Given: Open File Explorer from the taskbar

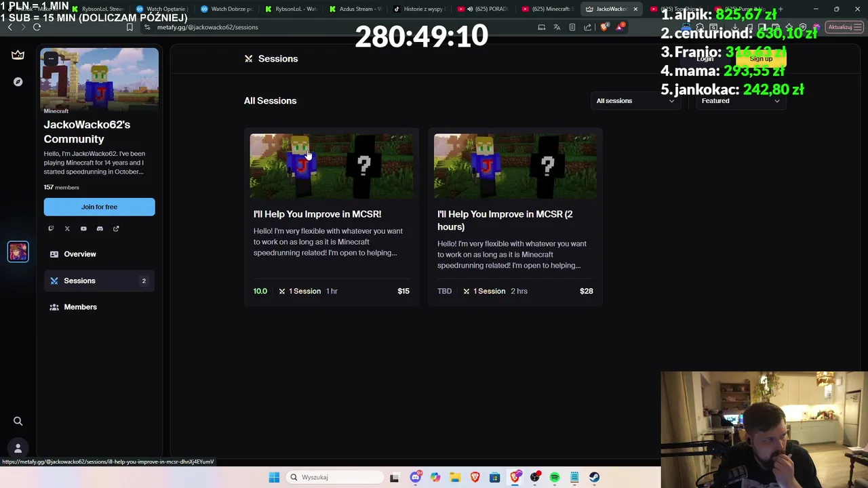Looking at the screenshot, I should click(455, 477).
